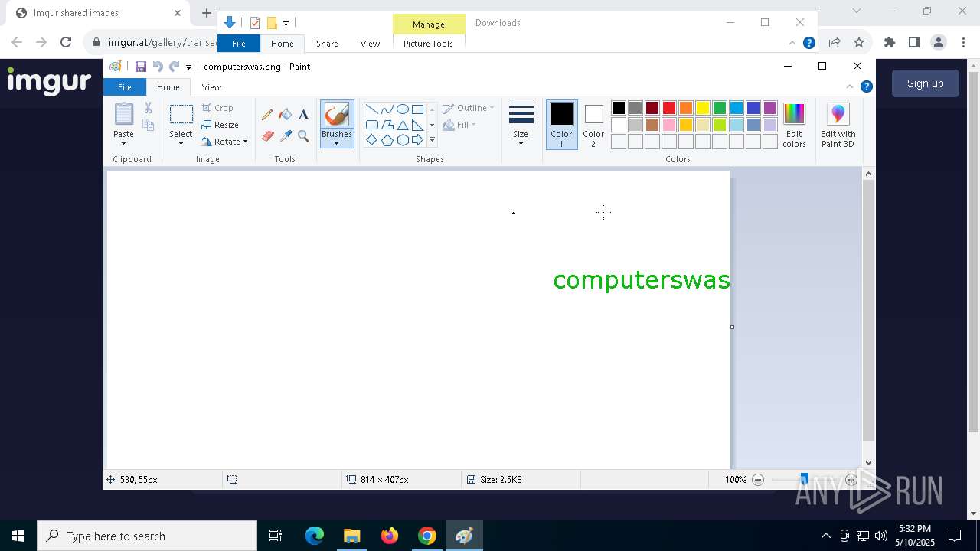Open View tab in Downloads explorer window
The image size is (980, 551).
click(370, 44)
